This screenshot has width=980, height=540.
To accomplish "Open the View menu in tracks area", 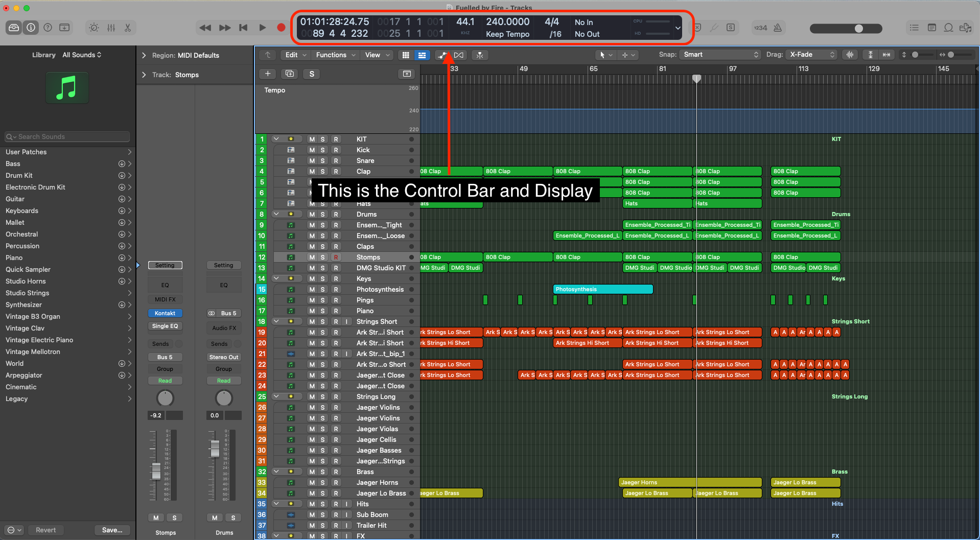I will click(x=377, y=55).
